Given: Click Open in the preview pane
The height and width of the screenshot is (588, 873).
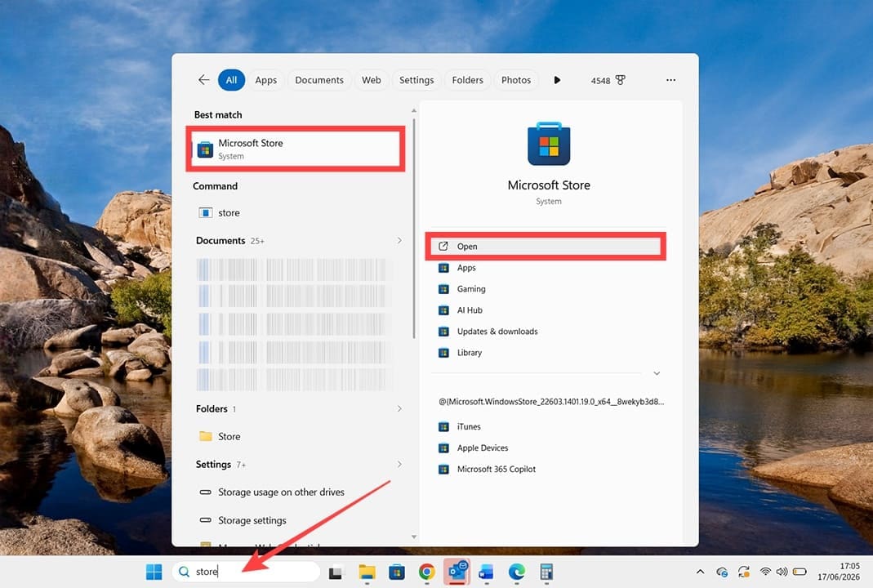Looking at the screenshot, I should click(546, 246).
